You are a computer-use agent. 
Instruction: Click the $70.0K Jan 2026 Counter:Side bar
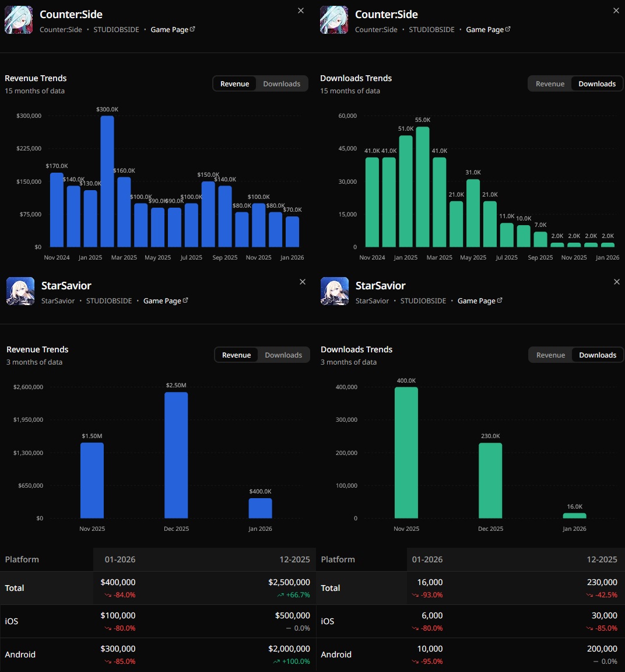292,232
